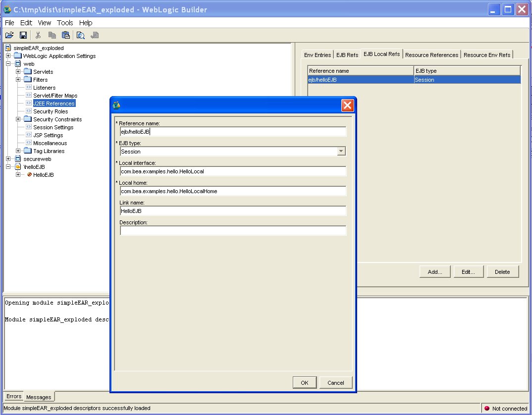
Task: Click the Open folder toolbar icon
Action: [x=9, y=35]
